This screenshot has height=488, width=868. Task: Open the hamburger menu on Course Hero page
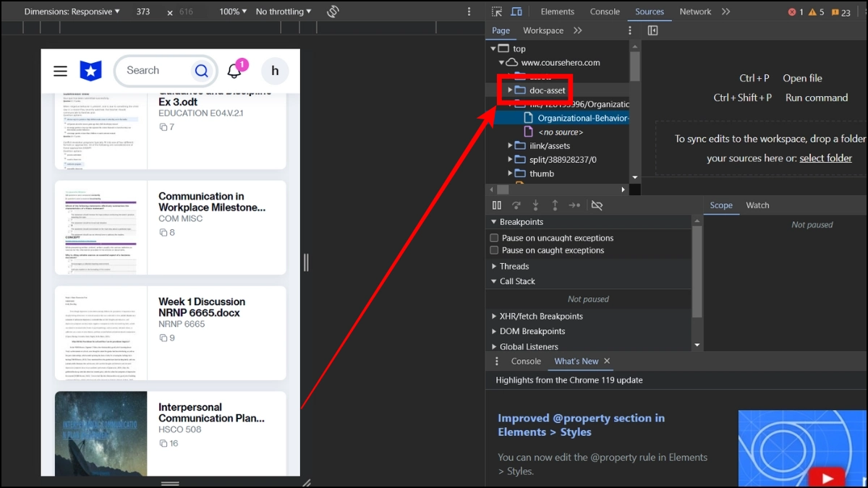(x=61, y=71)
